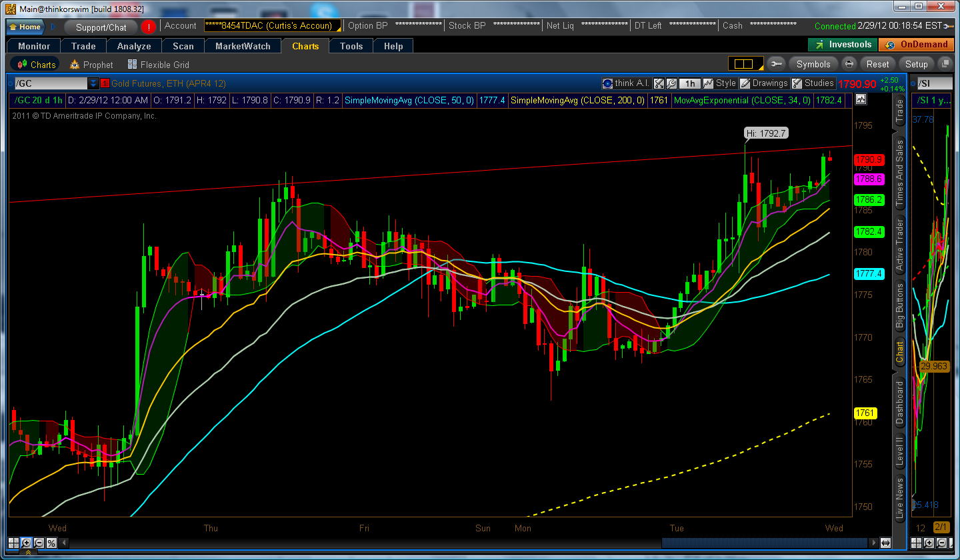Toggle the Big Buttons side panel
960x560 pixels.
pyautogui.click(x=899, y=305)
